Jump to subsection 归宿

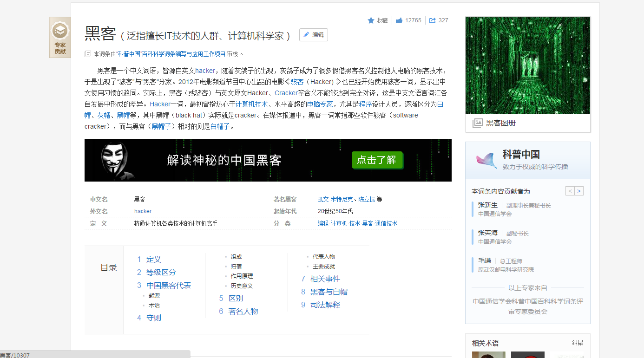(237, 267)
